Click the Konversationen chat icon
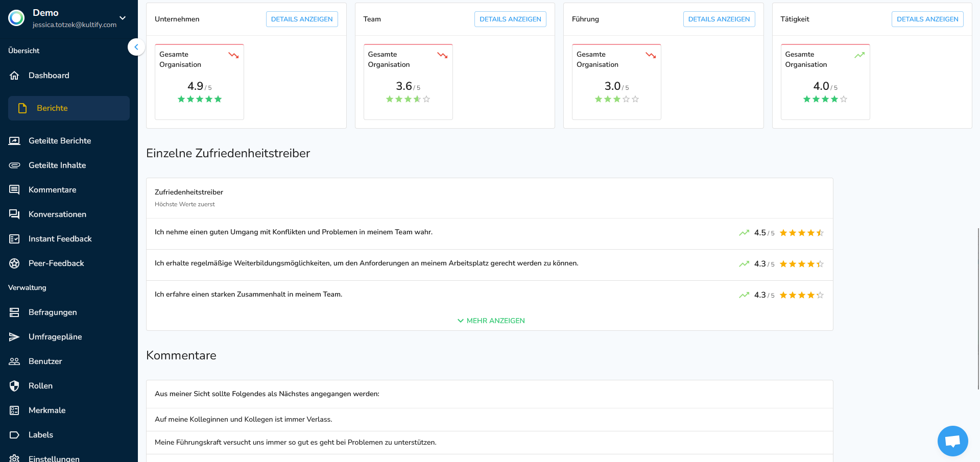 click(x=14, y=214)
